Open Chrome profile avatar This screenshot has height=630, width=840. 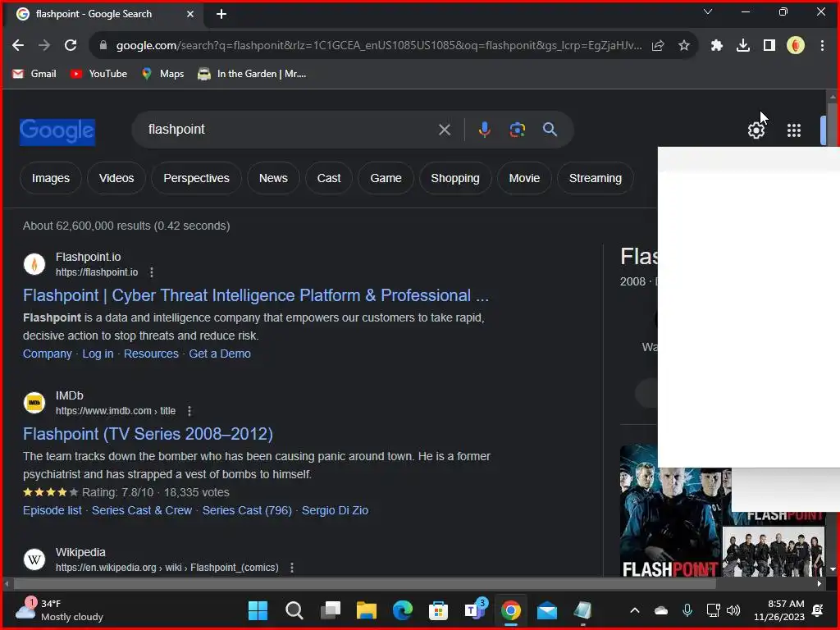click(x=795, y=46)
